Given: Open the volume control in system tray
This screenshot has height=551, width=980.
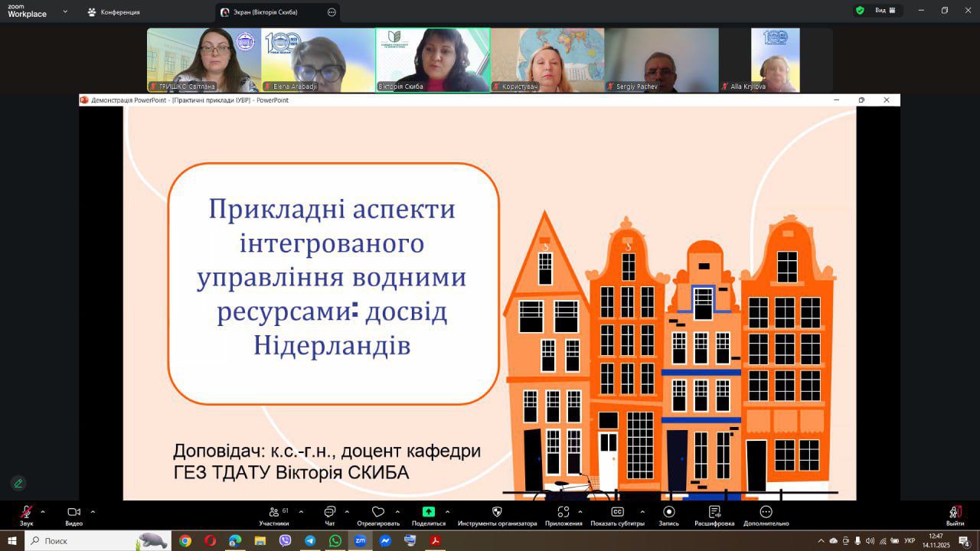Looking at the screenshot, I should tap(870, 540).
